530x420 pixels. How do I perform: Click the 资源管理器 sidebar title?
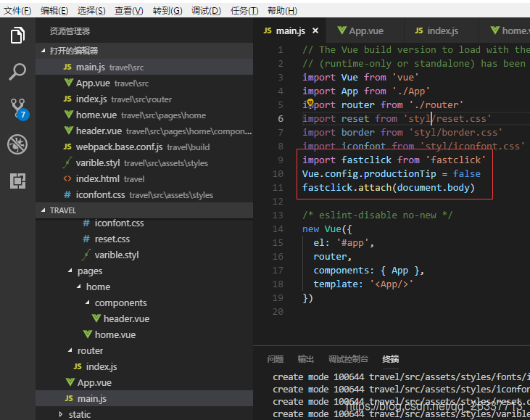point(70,31)
